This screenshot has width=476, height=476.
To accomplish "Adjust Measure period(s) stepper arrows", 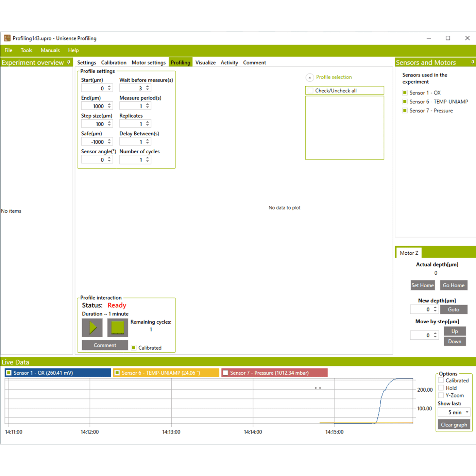I will [148, 106].
